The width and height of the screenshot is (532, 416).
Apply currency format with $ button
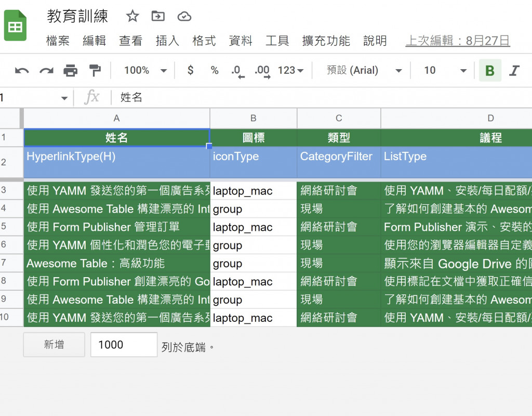(190, 70)
